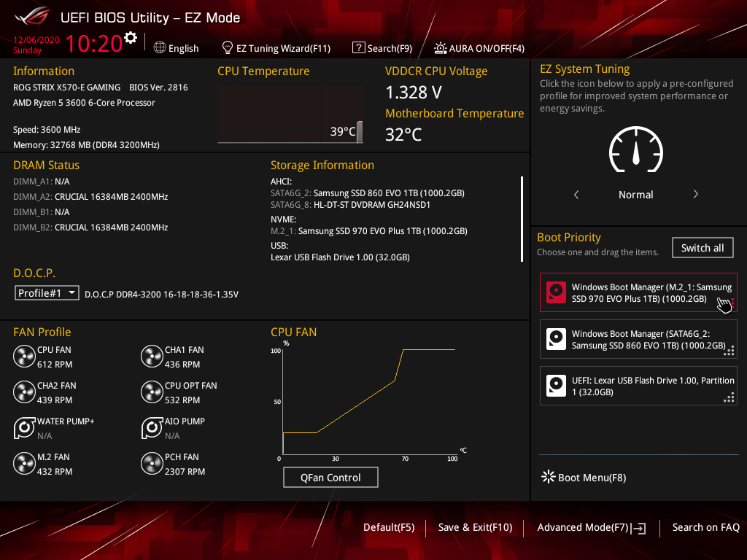747x560 pixels.
Task: Click the Advanced Mode exit arrow icon
Action: pos(638,528)
